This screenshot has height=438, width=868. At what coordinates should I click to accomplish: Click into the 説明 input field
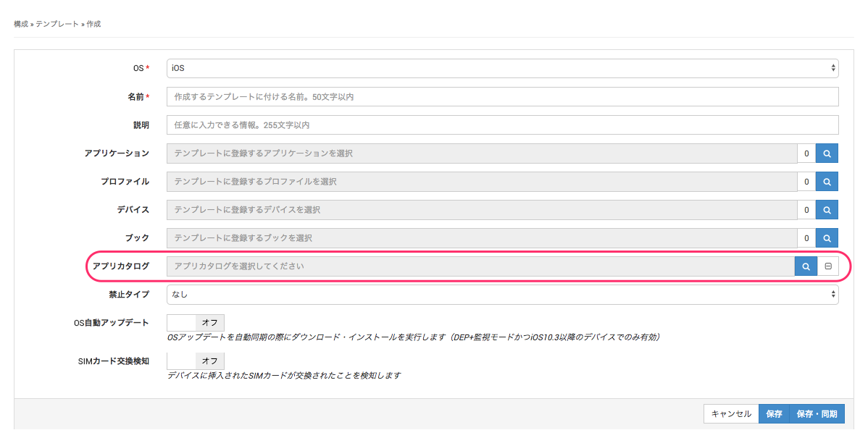click(502, 125)
